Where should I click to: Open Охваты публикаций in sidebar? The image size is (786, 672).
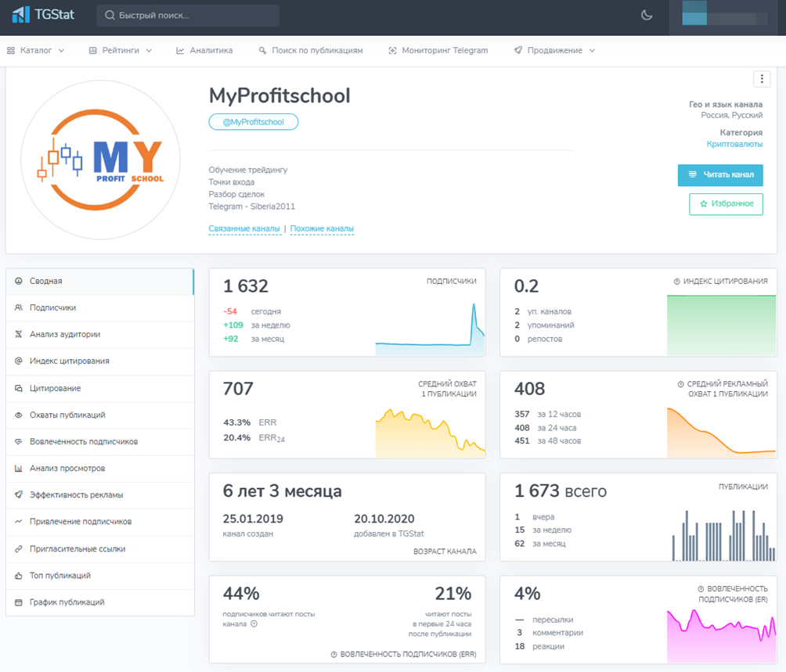pyautogui.click(x=99, y=415)
